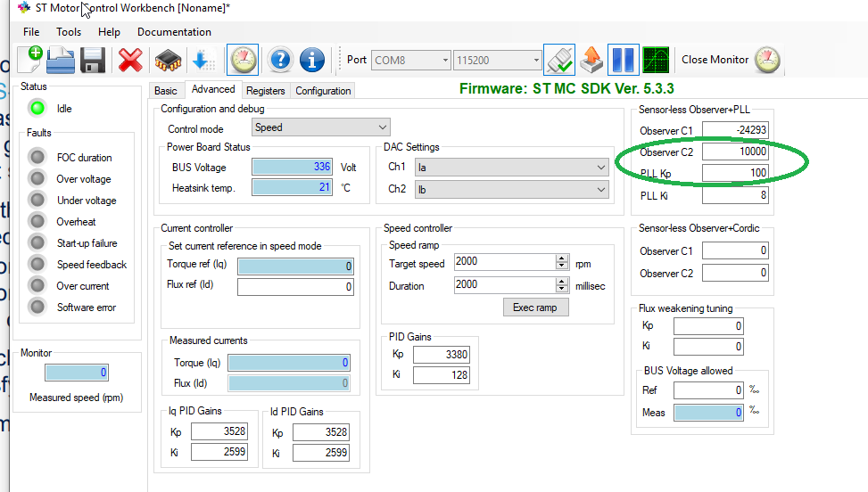Click the green Idle status indicator
The height and width of the screenshot is (492, 868).
tap(37, 109)
